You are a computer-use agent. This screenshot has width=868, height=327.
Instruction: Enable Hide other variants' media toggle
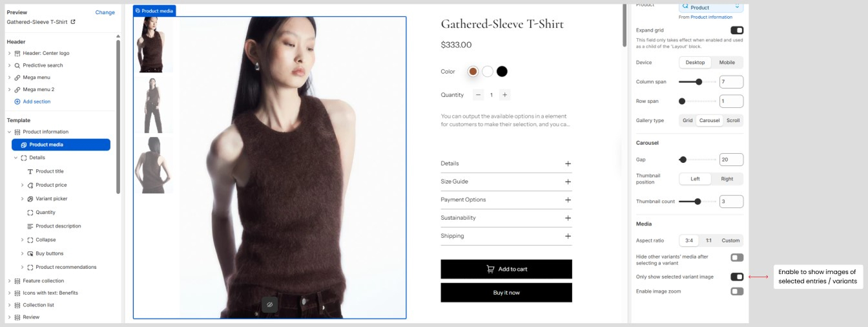coord(737,257)
